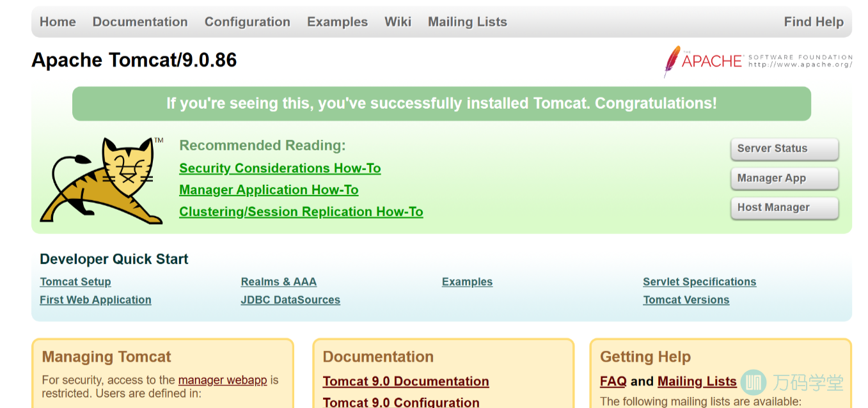Open Examples link under Developer Quick Start
The width and height of the screenshot is (868, 408).
pyautogui.click(x=467, y=282)
